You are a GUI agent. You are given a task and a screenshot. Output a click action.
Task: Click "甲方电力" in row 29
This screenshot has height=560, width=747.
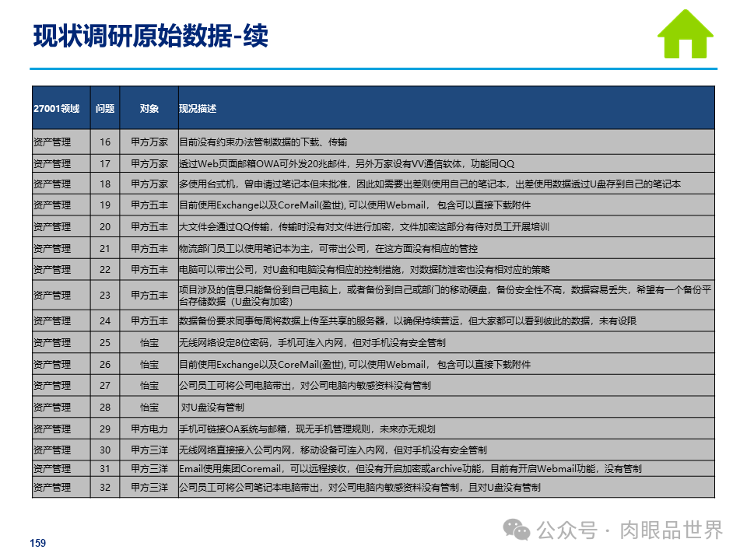pos(149,429)
